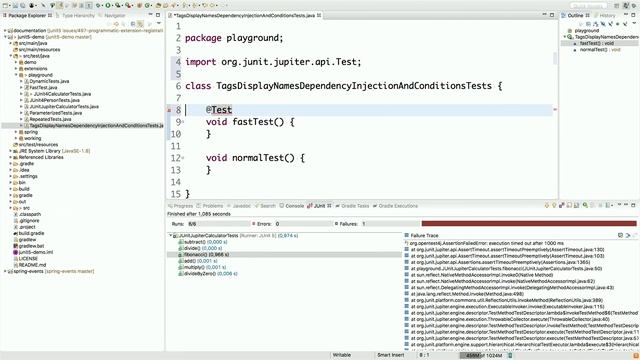Viewport: 640px width, 360px height.
Task: Click the editor vertical scrollbar
Action: point(555,58)
